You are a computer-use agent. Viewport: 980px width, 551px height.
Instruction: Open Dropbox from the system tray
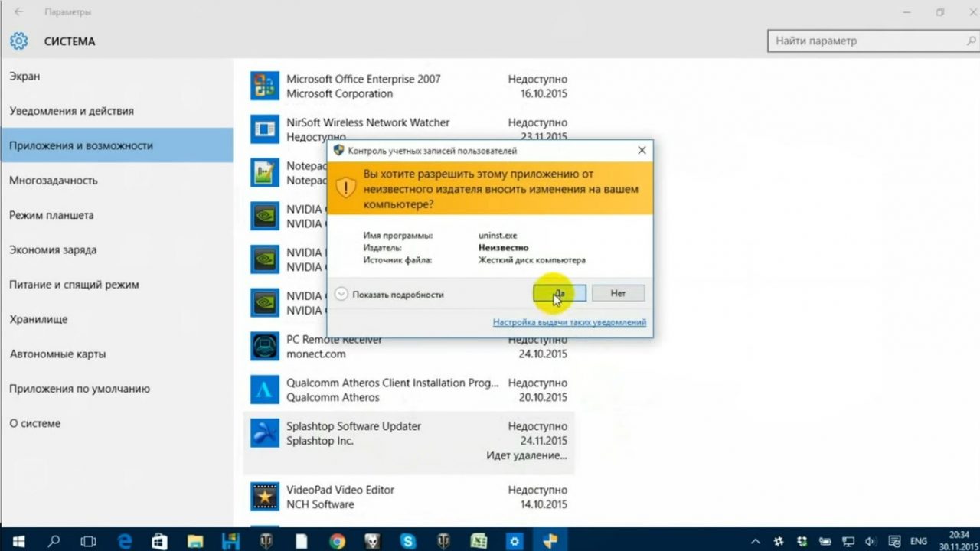coord(801,541)
